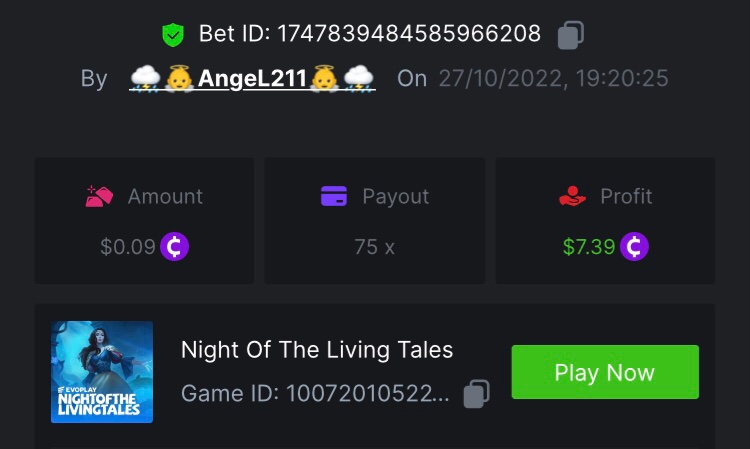Copy the Bet ID to clipboard
Screen dimensions: 750x449
coord(570,35)
